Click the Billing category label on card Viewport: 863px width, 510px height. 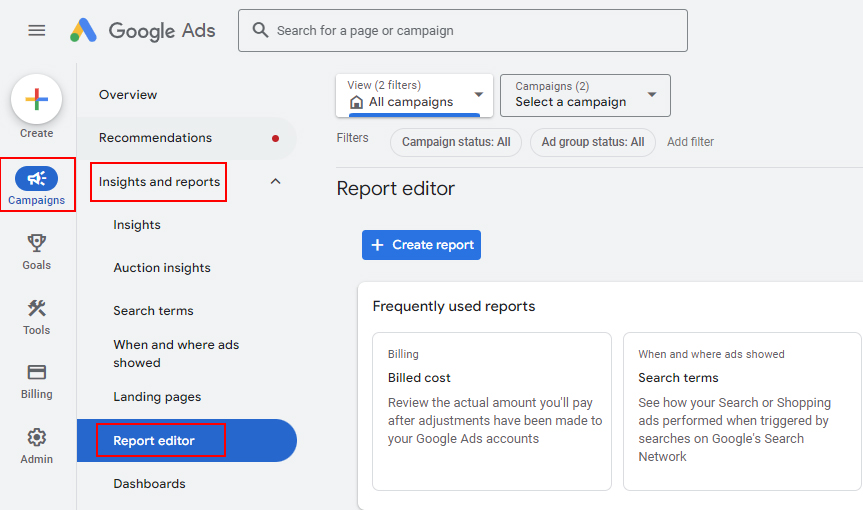pos(403,354)
